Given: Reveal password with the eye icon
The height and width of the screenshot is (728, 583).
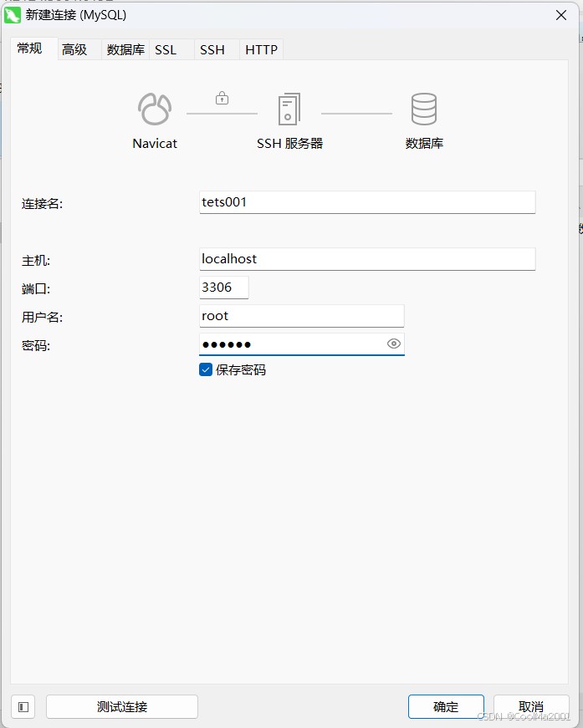Looking at the screenshot, I should 393,344.
